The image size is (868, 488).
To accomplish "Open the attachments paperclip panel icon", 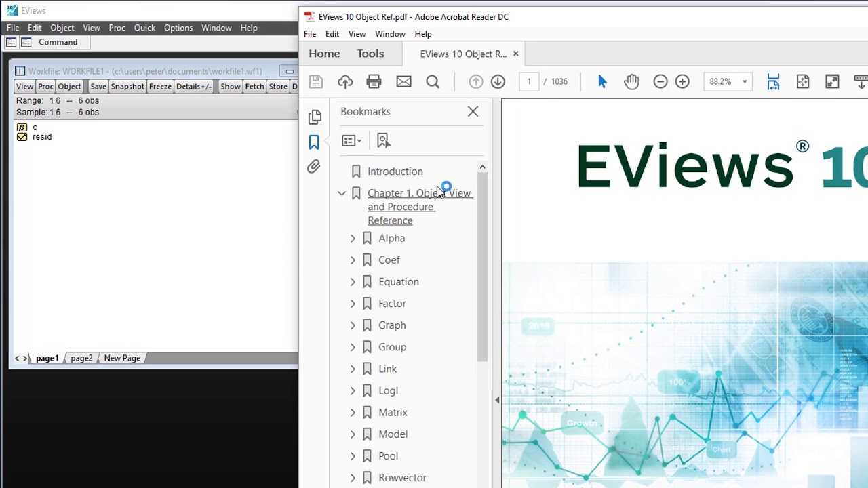I will (x=314, y=167).
